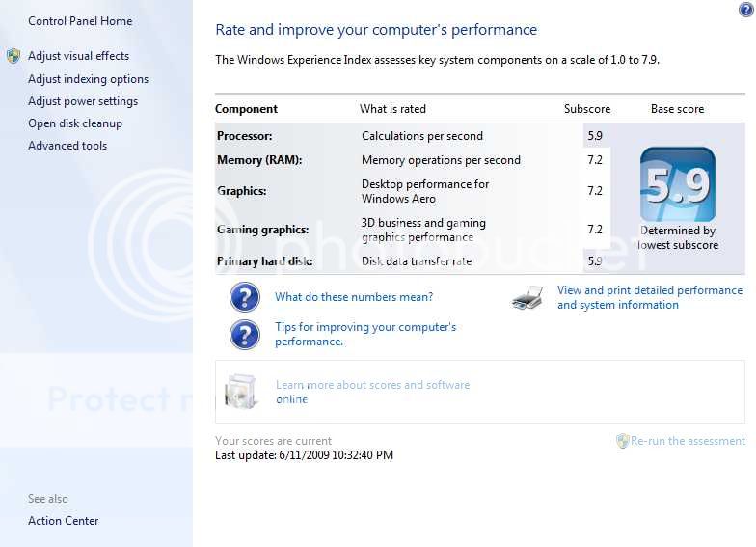This screenshot has width=756, height=547.
Task: Click the software box icon beside Learn more
Action: tap(241, 391)
